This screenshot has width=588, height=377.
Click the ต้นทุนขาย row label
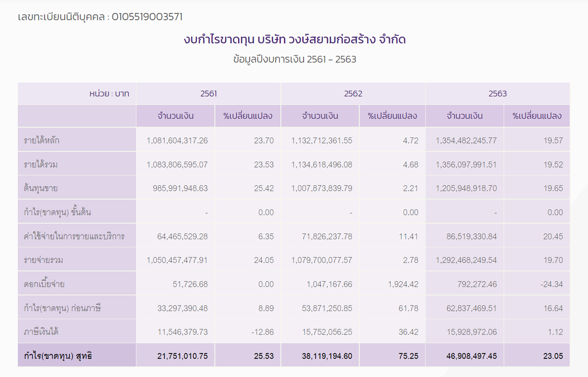click(41, 188)
